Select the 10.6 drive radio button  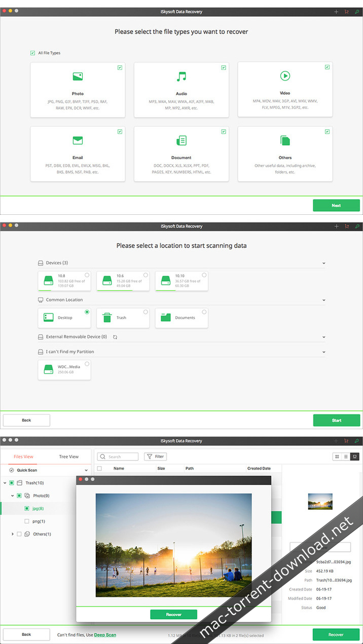(146, 275)
